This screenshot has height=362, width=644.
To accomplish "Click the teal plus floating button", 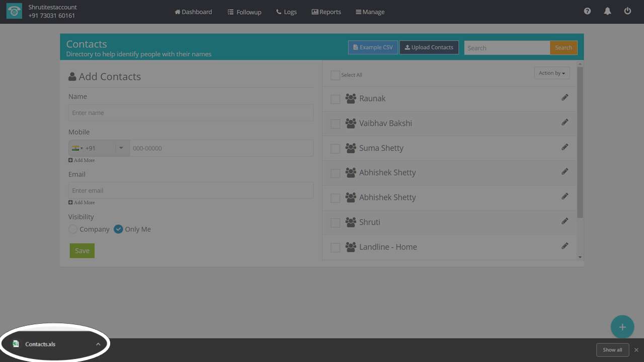I will [622, 327].
